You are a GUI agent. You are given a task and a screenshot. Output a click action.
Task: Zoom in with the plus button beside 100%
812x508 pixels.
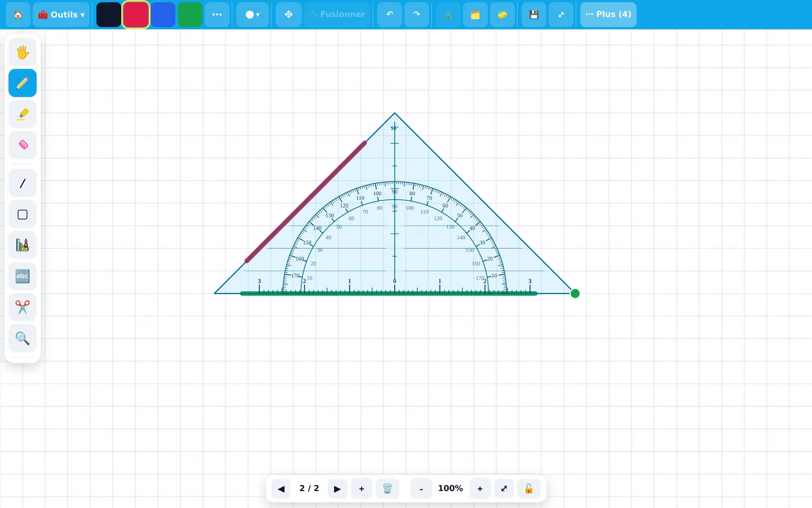(480, 489)
